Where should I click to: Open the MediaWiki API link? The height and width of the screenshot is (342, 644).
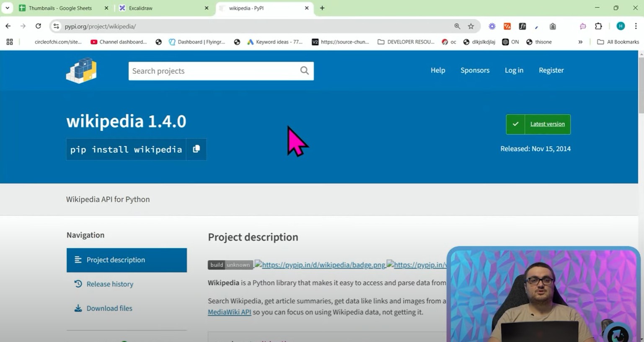(x=229, y=312)
